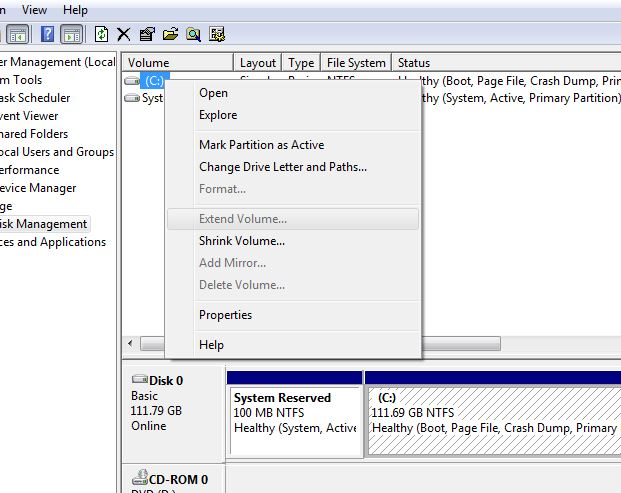Open the Help menu in menu bar

click(76, 9)
